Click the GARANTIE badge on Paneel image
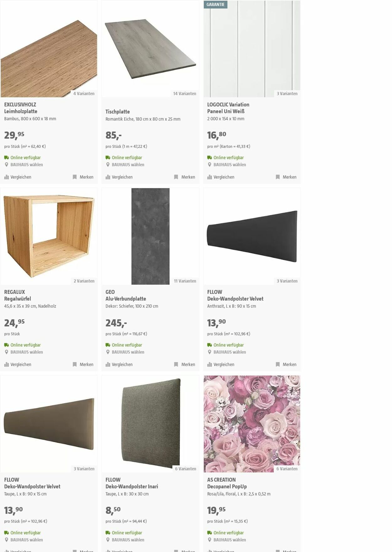The width and height of the screenshot is (392, 552). (x=215, y=4)
